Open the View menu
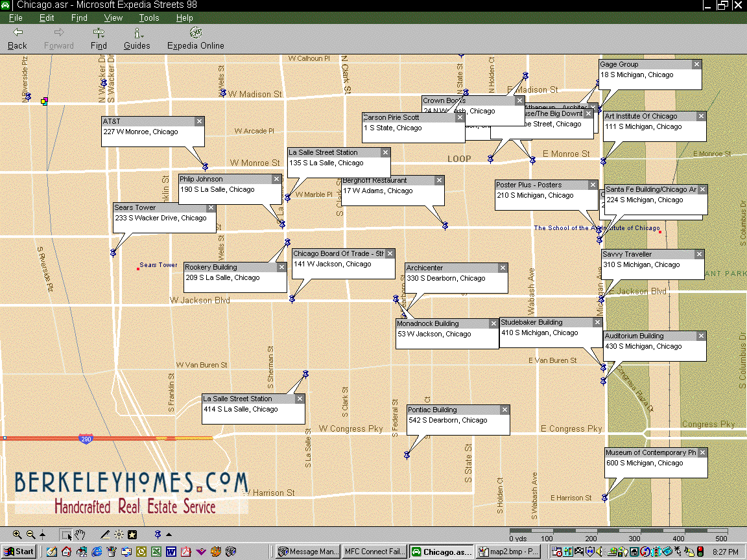 (113, 18)
